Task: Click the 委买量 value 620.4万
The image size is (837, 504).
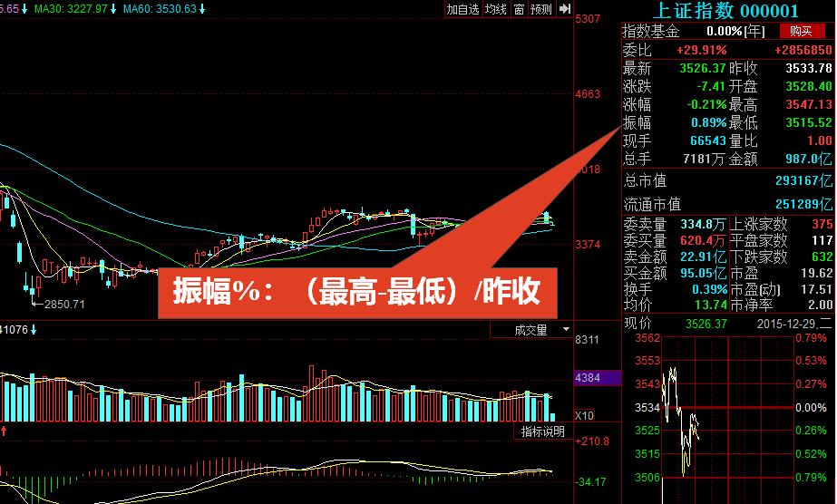Action: [x=704, y=241]
